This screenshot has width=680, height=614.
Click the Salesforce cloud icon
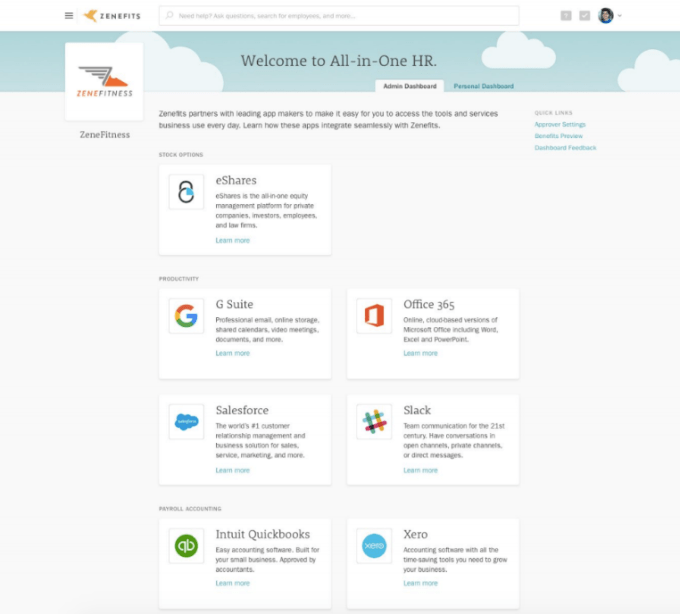(x=186, y=421)
